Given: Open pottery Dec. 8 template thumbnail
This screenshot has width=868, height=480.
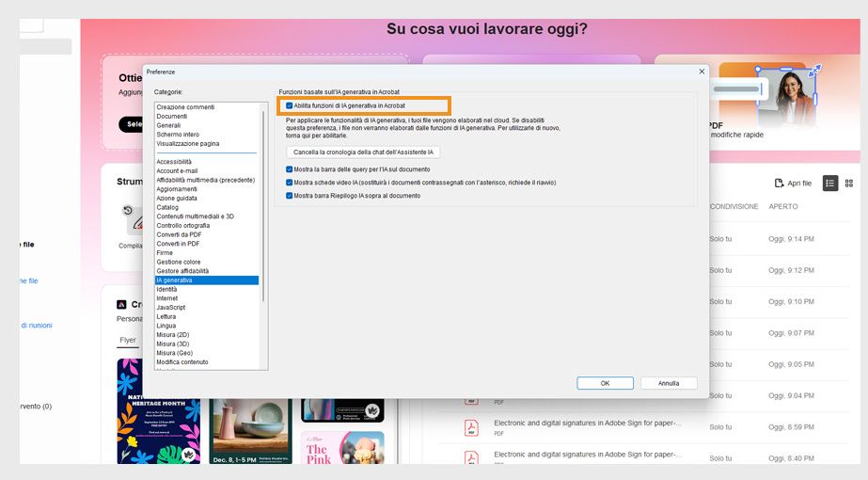Looking at the screenshot, I should [250, 431].
